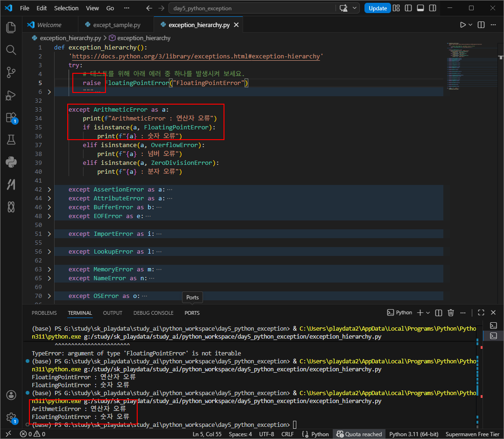Open the Go menu
Image resolution: width=504 pixels, height=439 pixels.
point(110,8)
